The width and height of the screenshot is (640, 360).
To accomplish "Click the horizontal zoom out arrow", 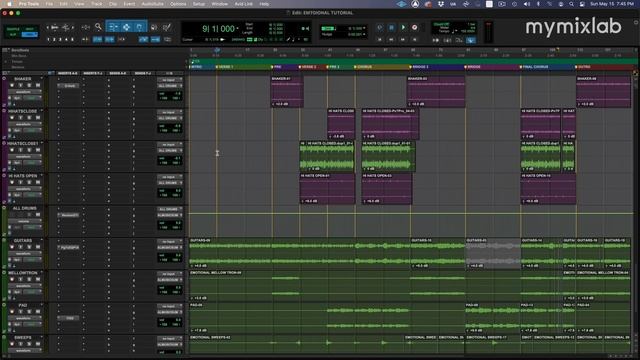I will click(x=47, y=27).
